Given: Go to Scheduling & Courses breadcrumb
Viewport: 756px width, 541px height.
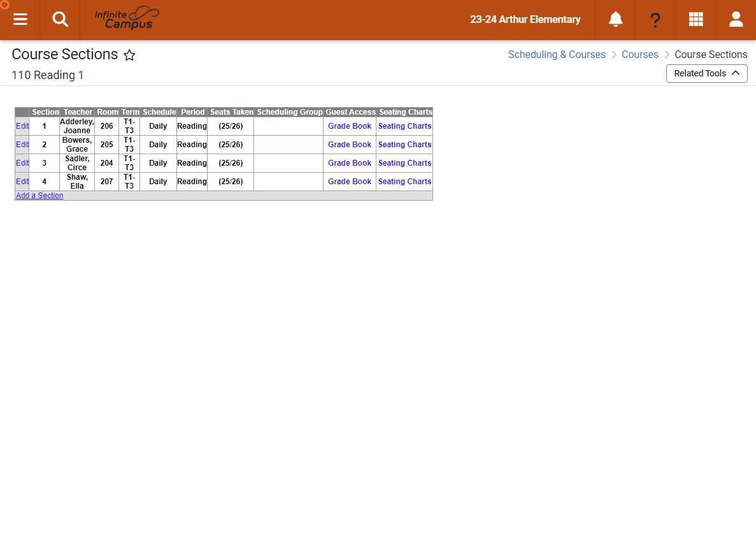Looking at the screenshot, I should coord(557,55).
